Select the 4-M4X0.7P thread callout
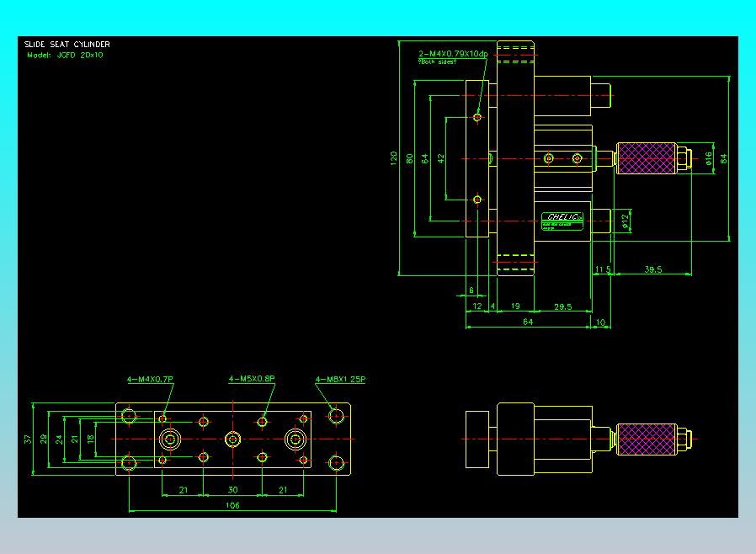 click(150, 379)
